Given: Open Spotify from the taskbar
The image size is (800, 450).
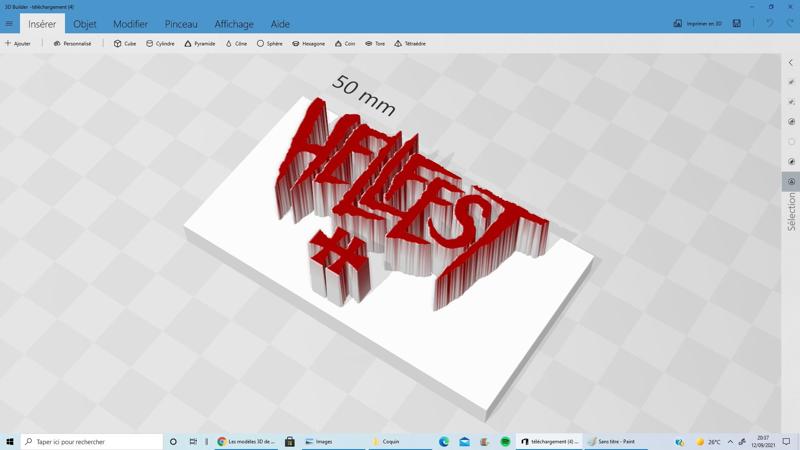Looking at the screenshot, I should coord(505,441).
